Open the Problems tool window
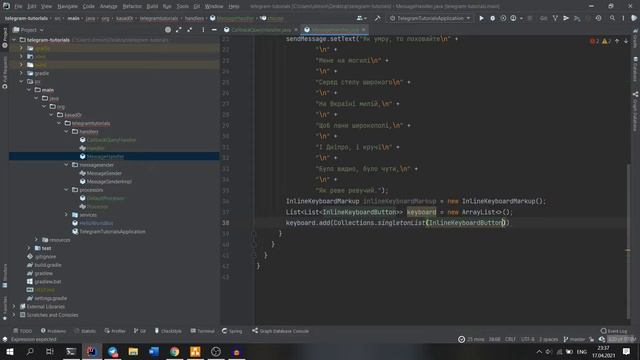640x360 pixels. coord(53,331)
